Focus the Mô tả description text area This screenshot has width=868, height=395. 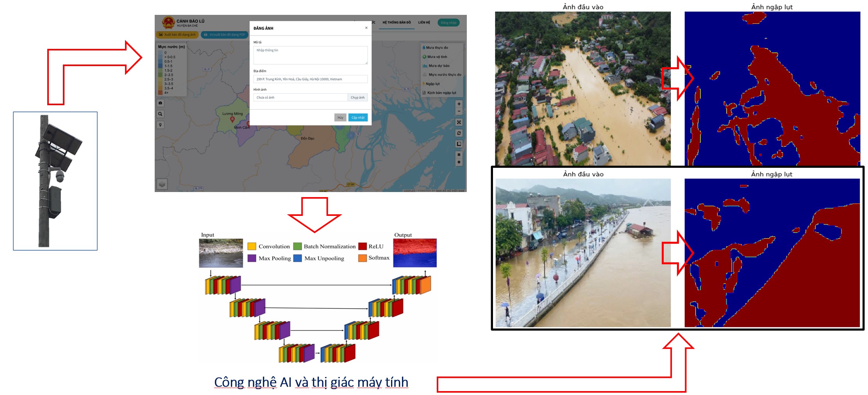point(311,55)
